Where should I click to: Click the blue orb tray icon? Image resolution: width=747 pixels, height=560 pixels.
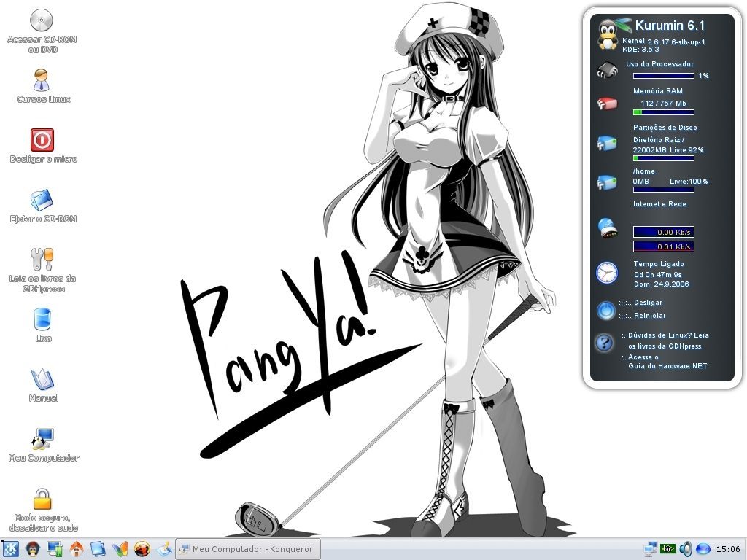703,549
